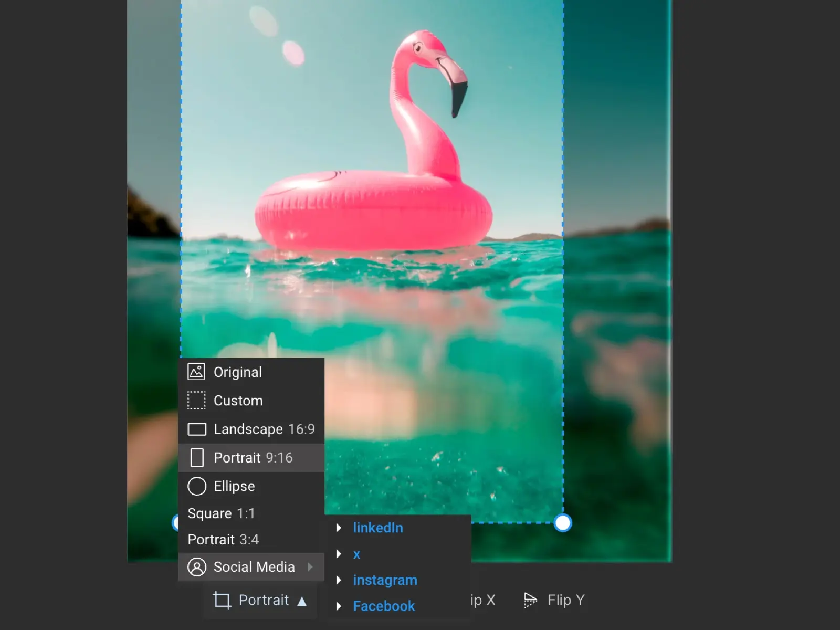Select the 'Portrait 9:16' highlighted label

(x=253, y=458)
